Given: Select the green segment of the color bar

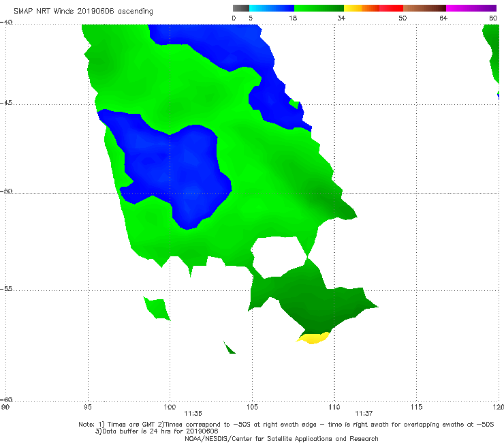Looking at the screenshot, I should click(319, 8).
